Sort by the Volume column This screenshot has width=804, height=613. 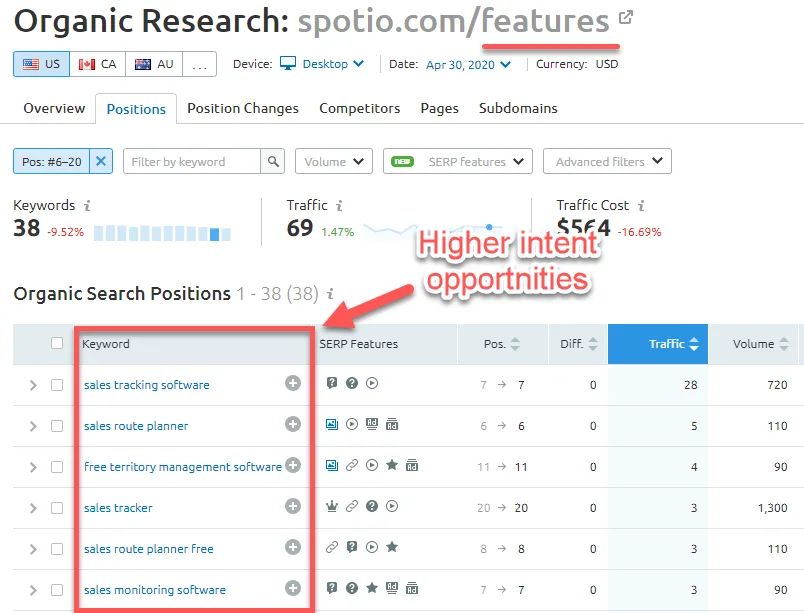(760, 344)
